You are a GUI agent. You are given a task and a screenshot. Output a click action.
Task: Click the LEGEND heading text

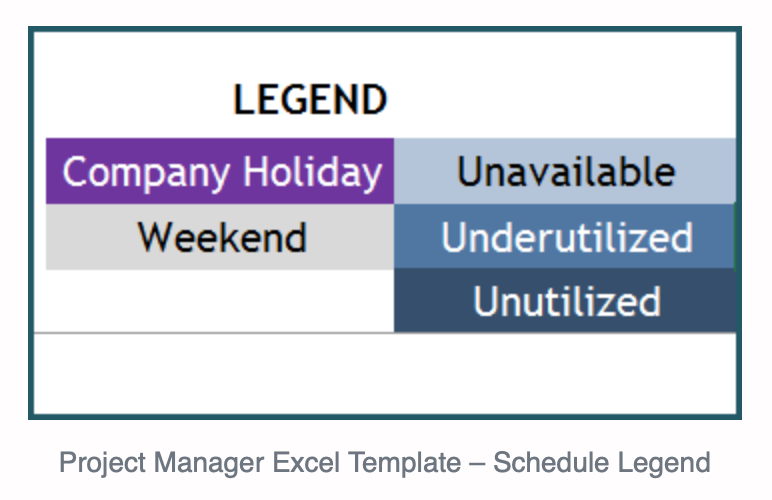click(x=310, y=99)
